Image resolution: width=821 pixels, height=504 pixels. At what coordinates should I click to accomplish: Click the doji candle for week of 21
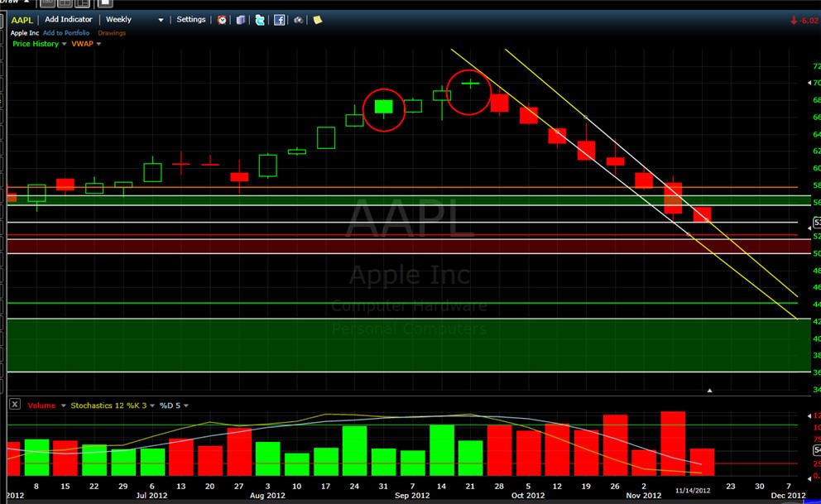pyautogui.click(x=470, y=84)
